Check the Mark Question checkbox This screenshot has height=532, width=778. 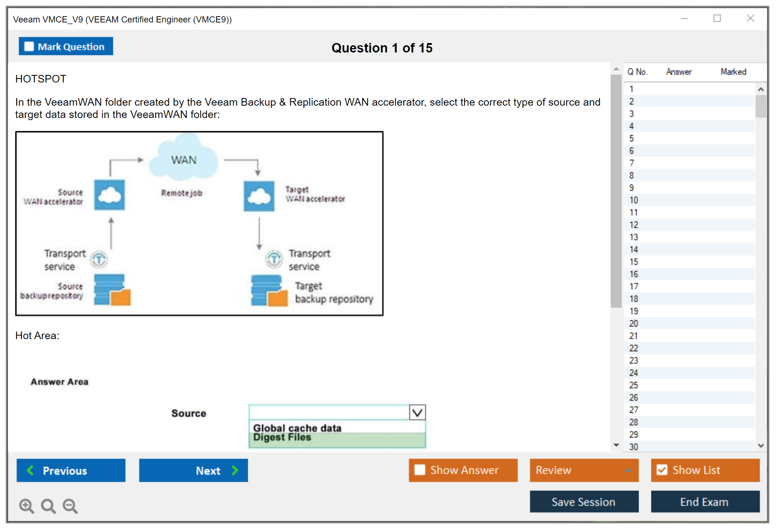pos(29,47)
